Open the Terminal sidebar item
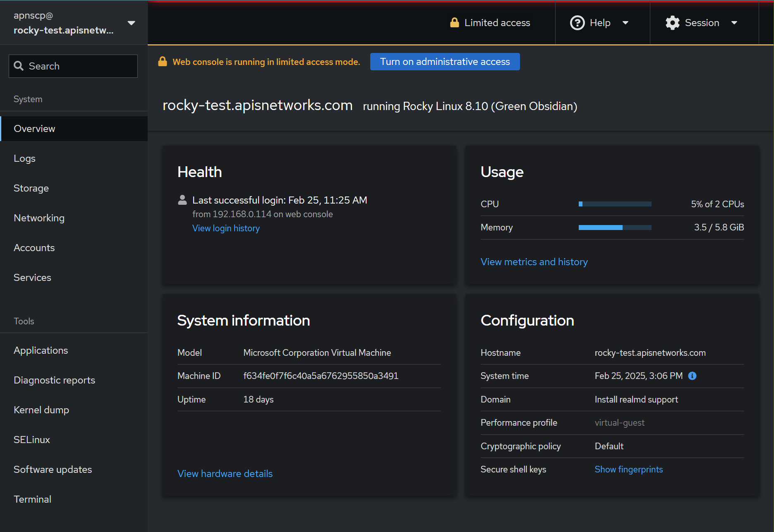The image size is (774, 532). (x=32, y=499)
